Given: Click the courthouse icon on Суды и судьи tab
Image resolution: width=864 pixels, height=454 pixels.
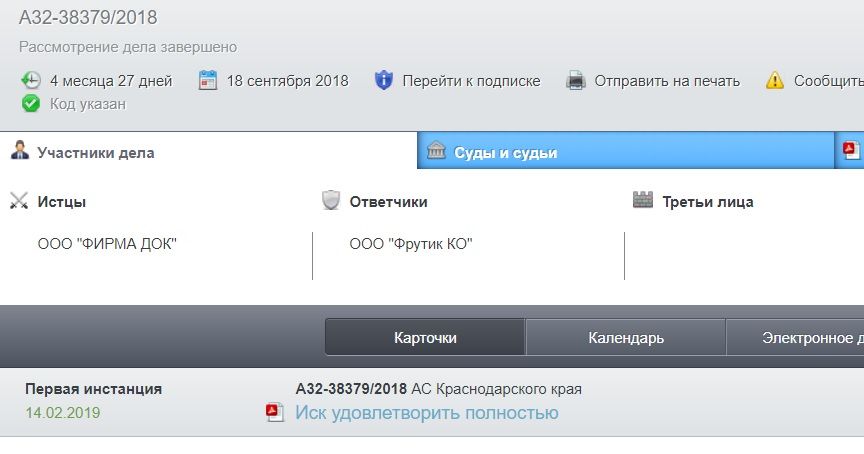Looking at the screenshot, I should (436, 151).
